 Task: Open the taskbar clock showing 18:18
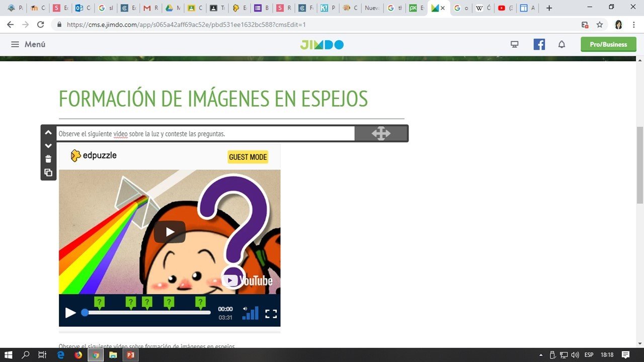coord(607,355)
